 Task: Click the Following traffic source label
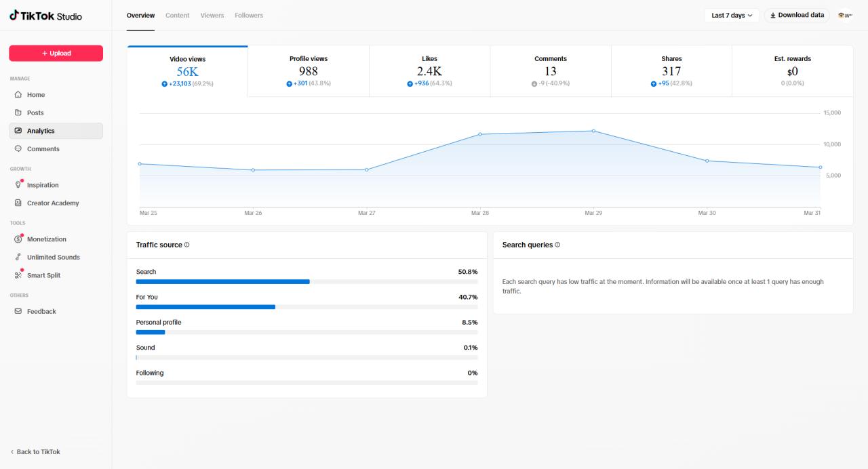coord(150,373)
